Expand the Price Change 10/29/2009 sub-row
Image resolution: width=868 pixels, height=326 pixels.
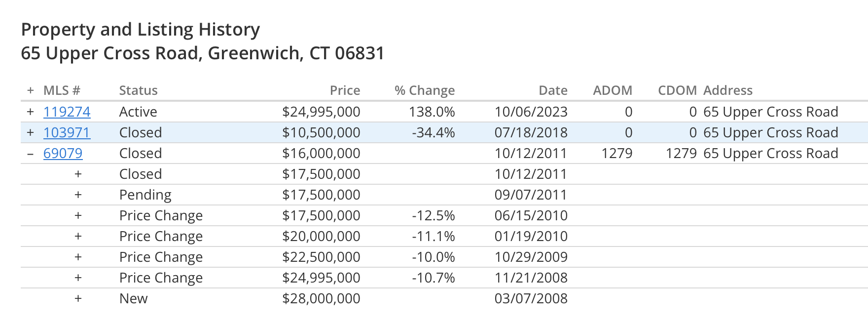[78, 257]
